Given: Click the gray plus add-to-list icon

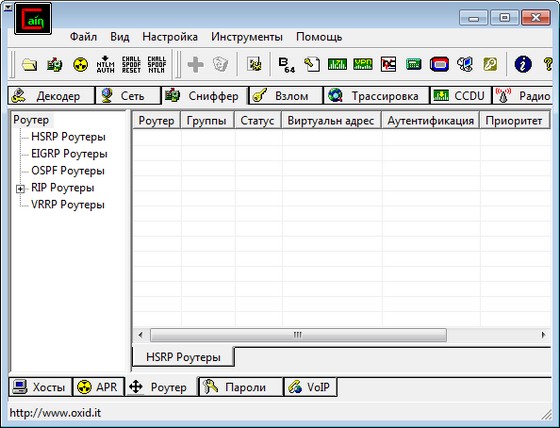Looking at the screenshot, I should pyautogui.click(x=195, y=65).
